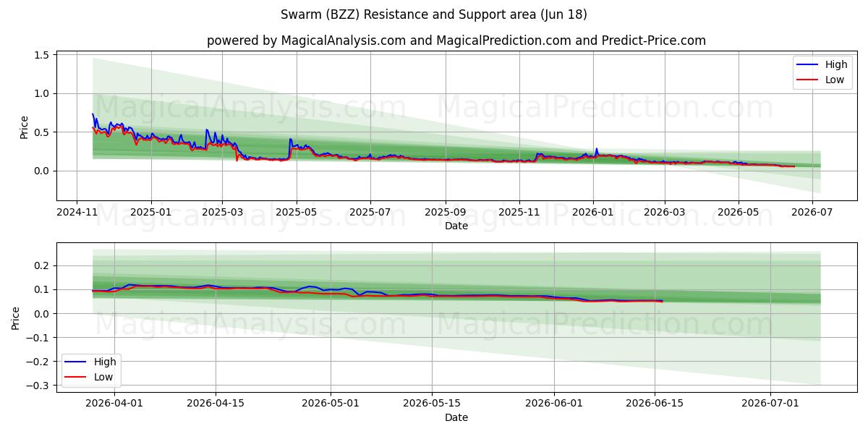Click the '2025-01' x-axis label
This screenshot has height=434, width=868.
click(151, 213)
